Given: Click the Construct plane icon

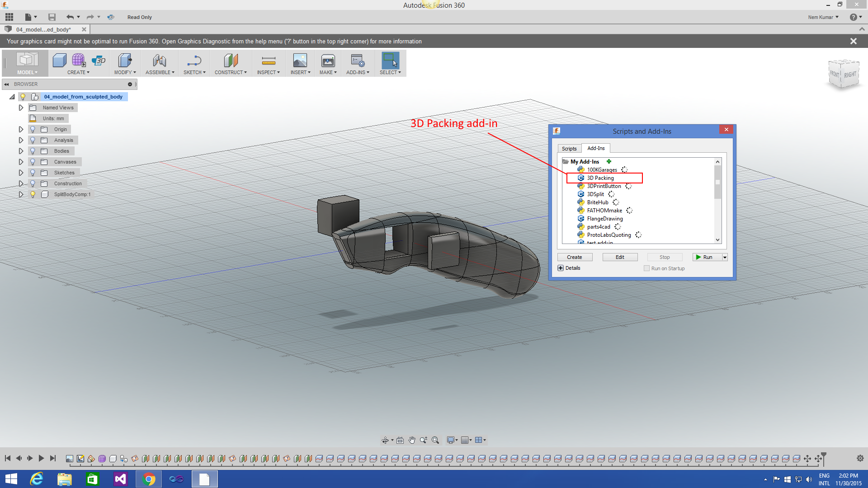Looking at the screenshot, I should coord(231,61).
